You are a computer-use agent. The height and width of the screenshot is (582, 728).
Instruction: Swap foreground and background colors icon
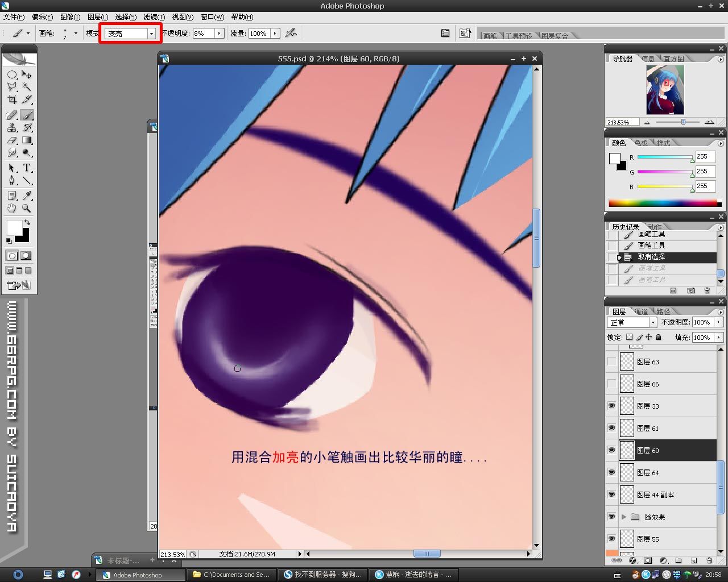click(27, 222)
